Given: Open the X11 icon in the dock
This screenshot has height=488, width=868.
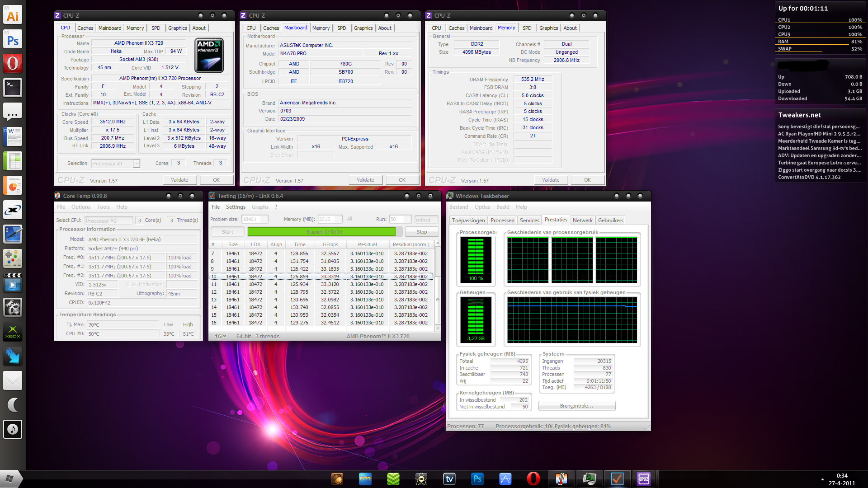Looking at the screenshot, I should [x=13, y=210].
